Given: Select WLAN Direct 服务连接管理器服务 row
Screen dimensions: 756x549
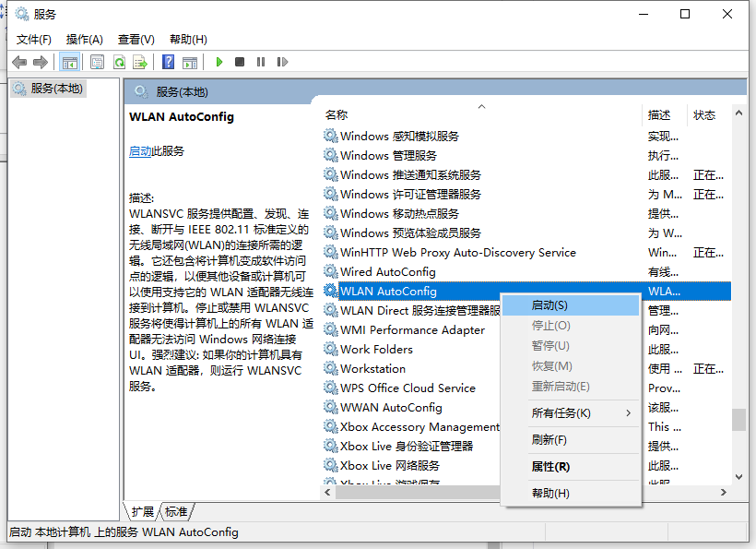Looking at the screenshot, I should coord(411,311).
